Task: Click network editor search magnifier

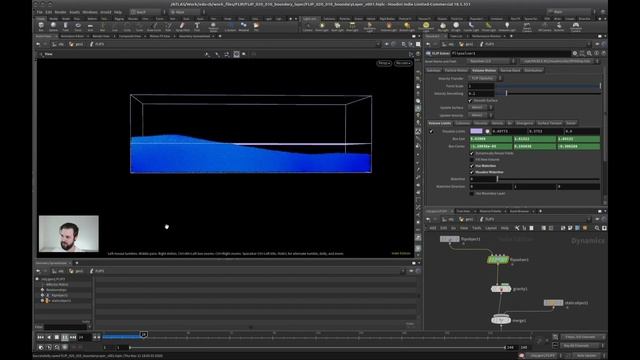Action: (597, 228)
